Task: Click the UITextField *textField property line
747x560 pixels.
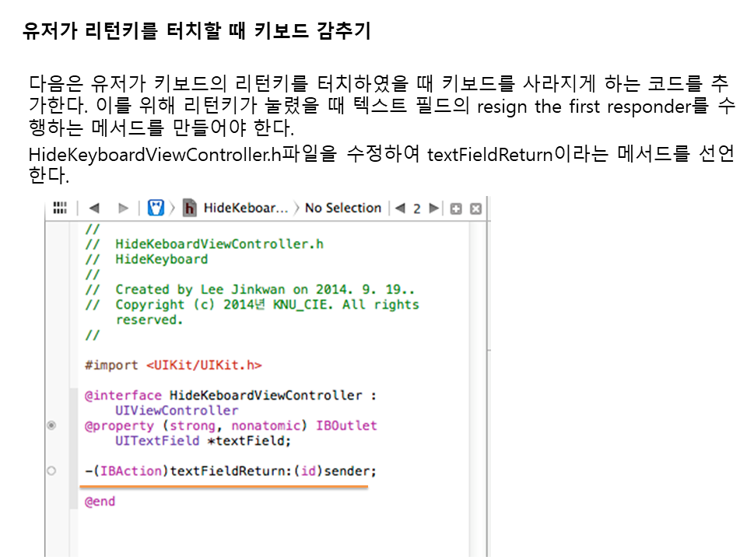Action: [202, 441]
